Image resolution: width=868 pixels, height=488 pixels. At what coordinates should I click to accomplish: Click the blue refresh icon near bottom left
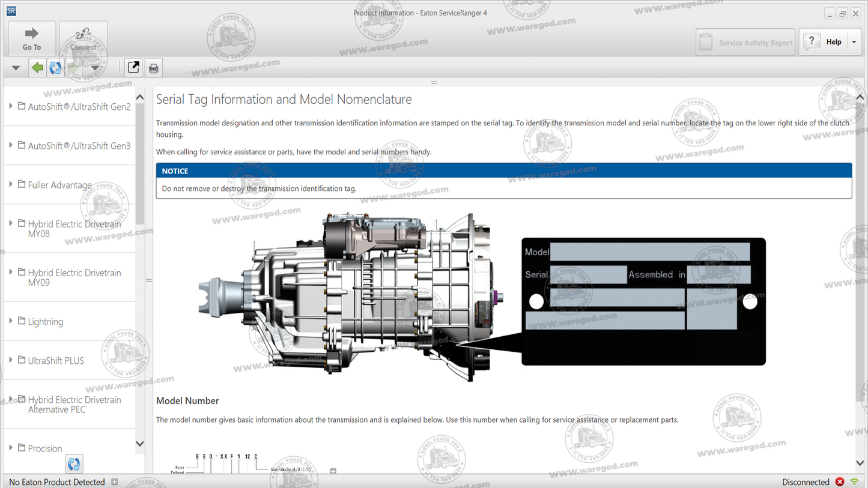click(73, 463)
